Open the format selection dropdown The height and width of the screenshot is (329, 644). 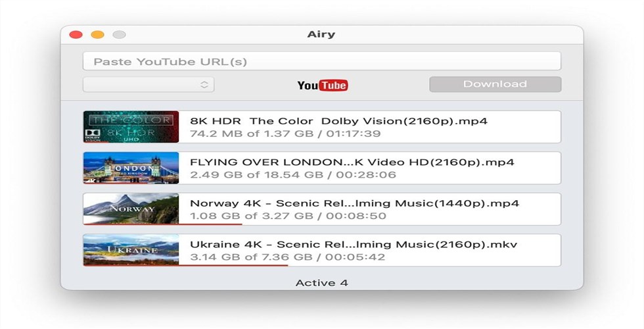(149, 84)
